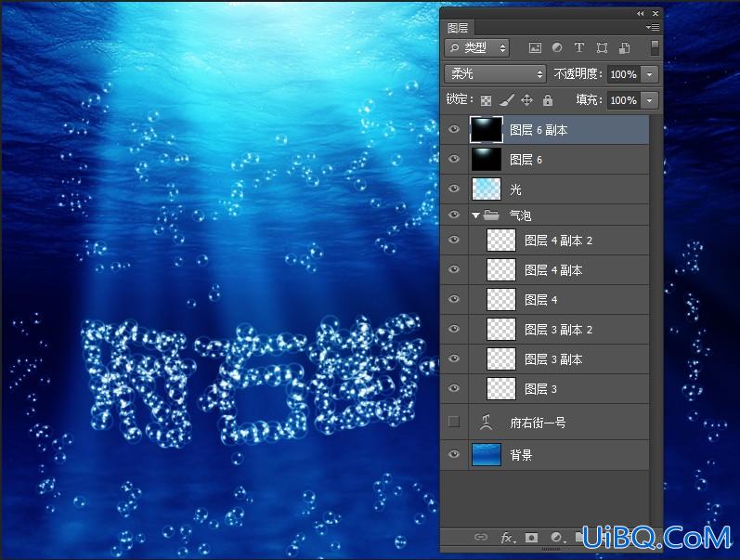This screenshot has height=560, width=740.
Task: Collapse the 气泡 group triangle
Action: tap(475, 215)
